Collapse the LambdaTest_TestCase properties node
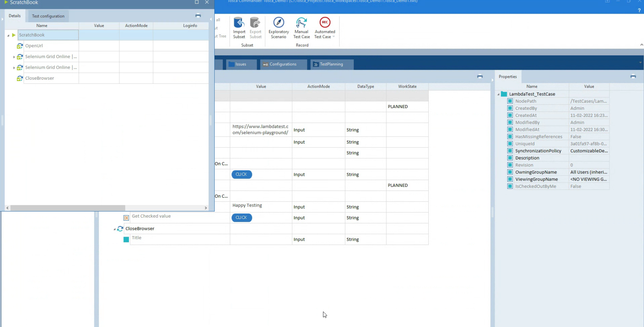Screen dimensions: 644x327 coord(498,94)
